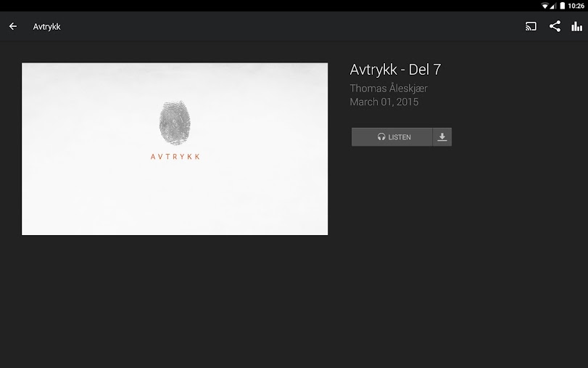Open the bar chart stats icon
The image size is (588, 368).
(576, 26)
